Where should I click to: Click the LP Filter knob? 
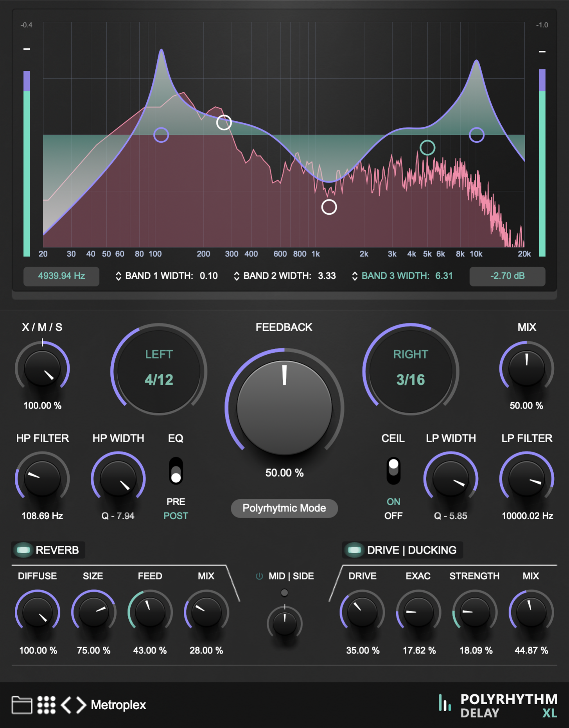point(527,479)
